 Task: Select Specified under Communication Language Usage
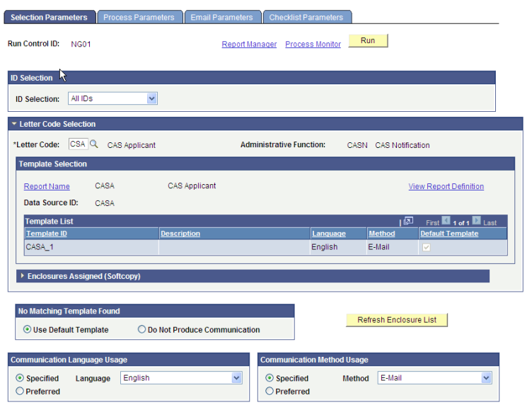[x=20, y=378]
